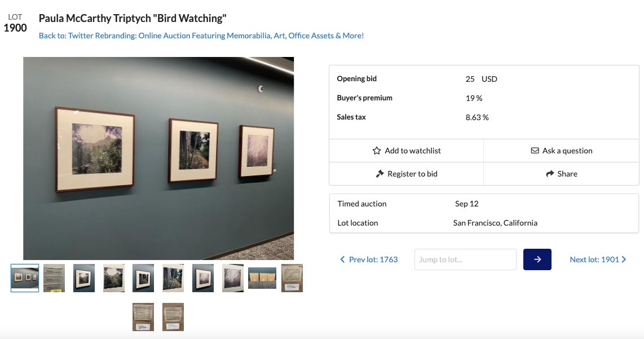Click the right chevron after Next lot
The height and width of the screenshot is (339, 644).
click(x=624, y=259)
